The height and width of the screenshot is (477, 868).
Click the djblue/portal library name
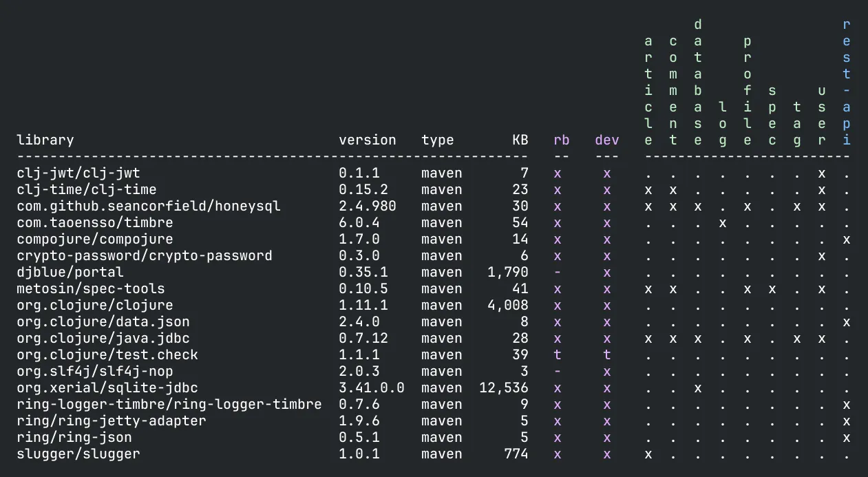click(70, 273)
